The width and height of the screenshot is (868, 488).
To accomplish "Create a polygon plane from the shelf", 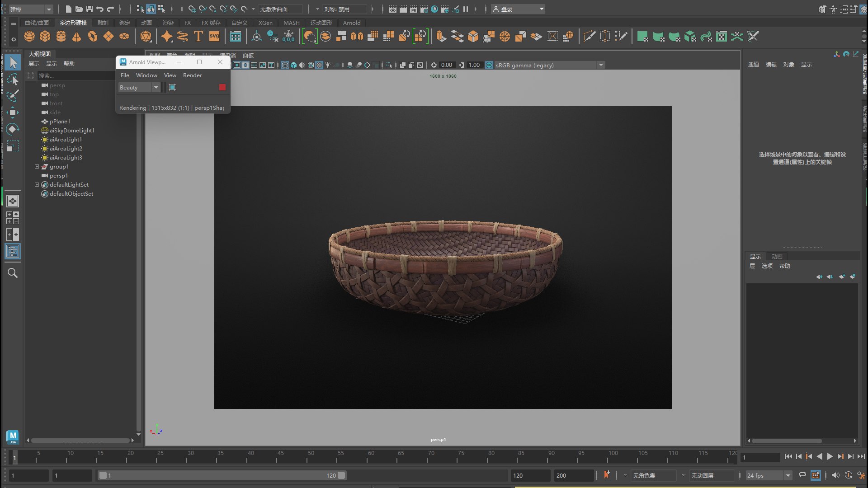I will (x=108, y=37).
